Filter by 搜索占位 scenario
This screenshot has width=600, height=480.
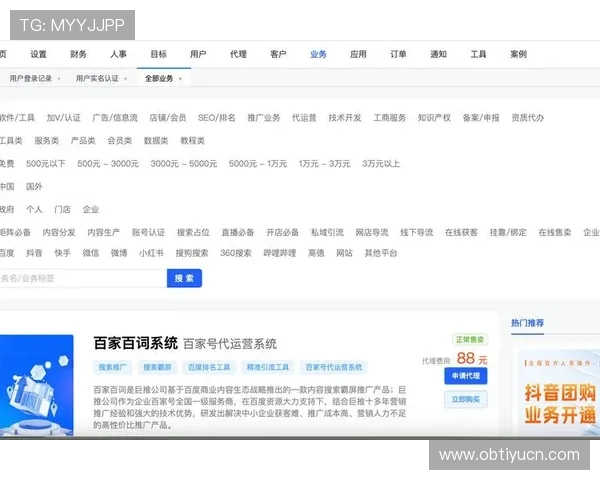click(193, 232)
